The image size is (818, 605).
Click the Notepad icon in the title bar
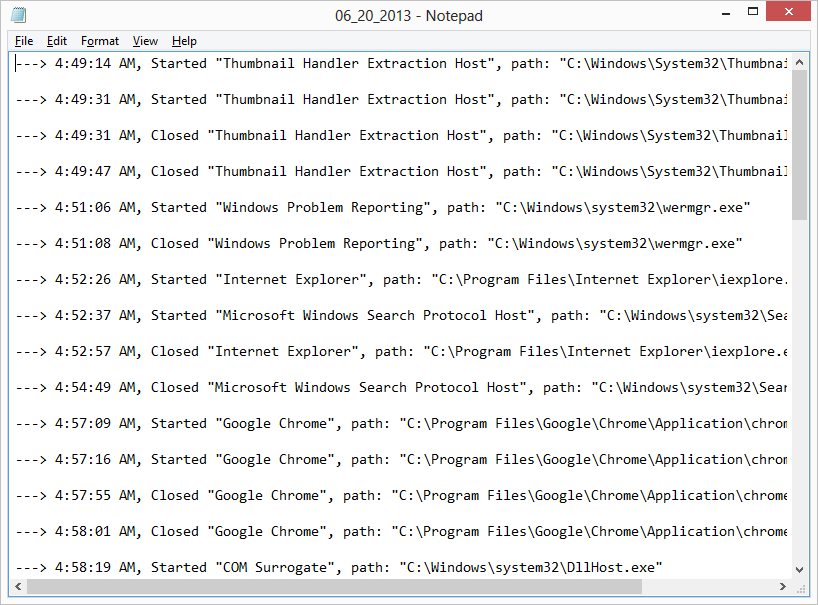pos(18,15)
